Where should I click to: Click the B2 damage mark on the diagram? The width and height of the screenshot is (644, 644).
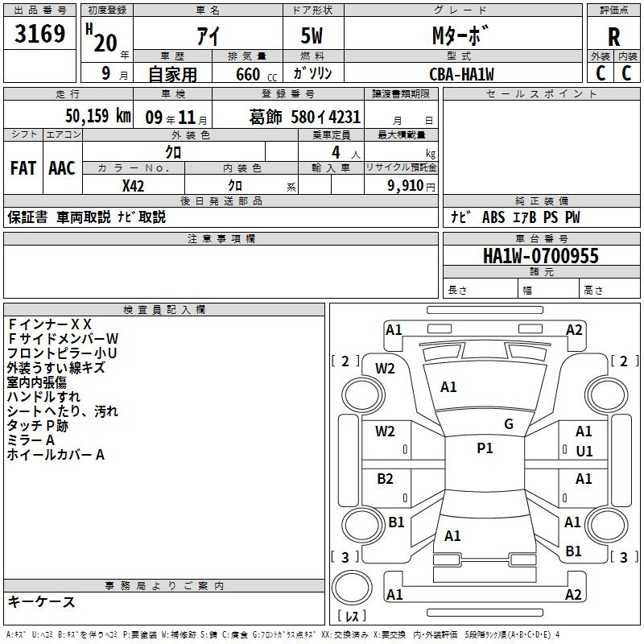coord(386,479)
